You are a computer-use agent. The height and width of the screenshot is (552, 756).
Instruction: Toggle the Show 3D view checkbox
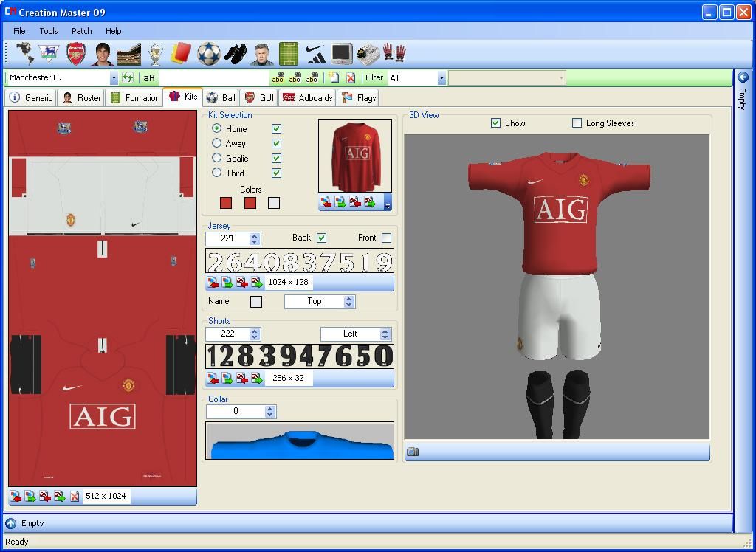pos(496,123)
